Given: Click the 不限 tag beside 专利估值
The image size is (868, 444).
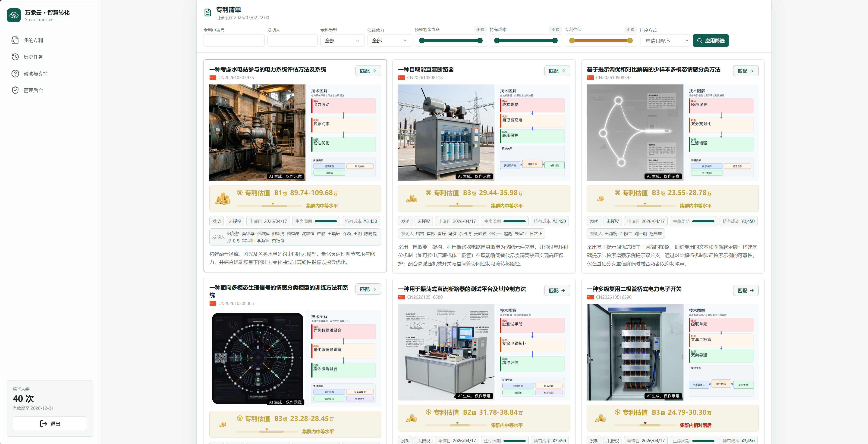Looking at the screenshot, I should click(x=630, y=30).
